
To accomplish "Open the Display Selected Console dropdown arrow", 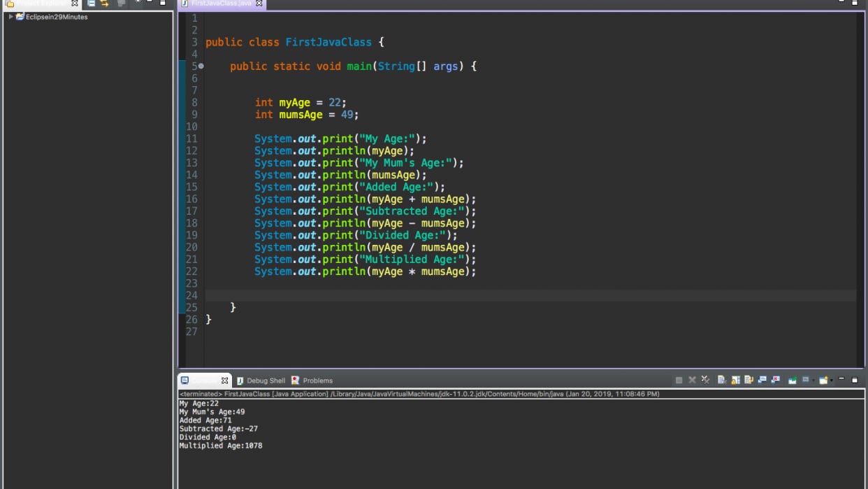I will [x=813, y=381].
